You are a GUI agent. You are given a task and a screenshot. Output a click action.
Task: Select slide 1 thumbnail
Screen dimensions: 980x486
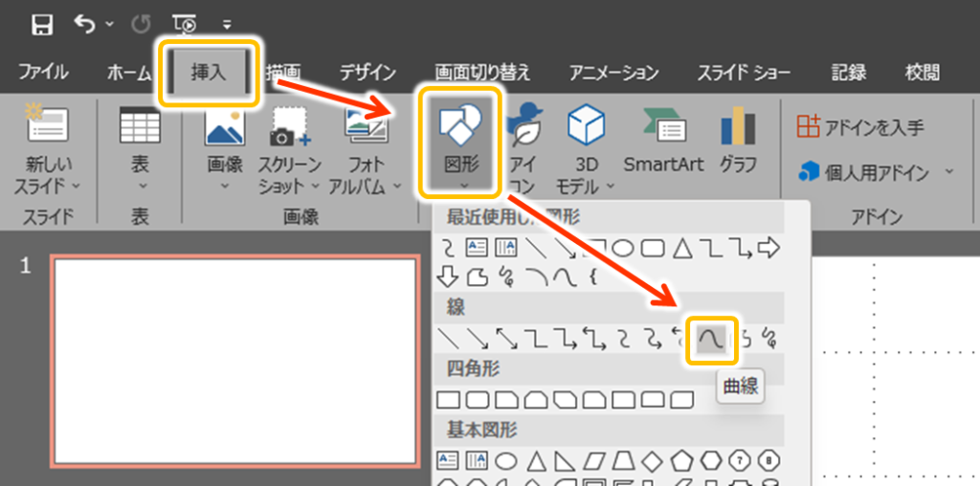tap(234, 361)
